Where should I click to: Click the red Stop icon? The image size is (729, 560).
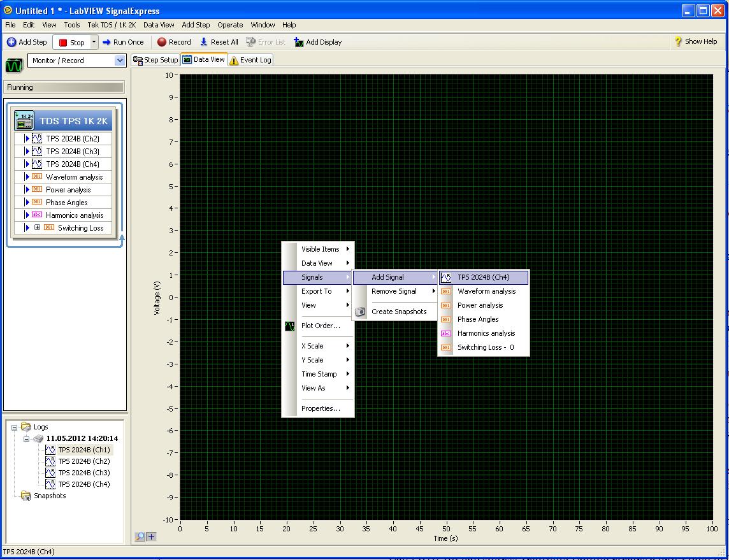coord(63,43)
